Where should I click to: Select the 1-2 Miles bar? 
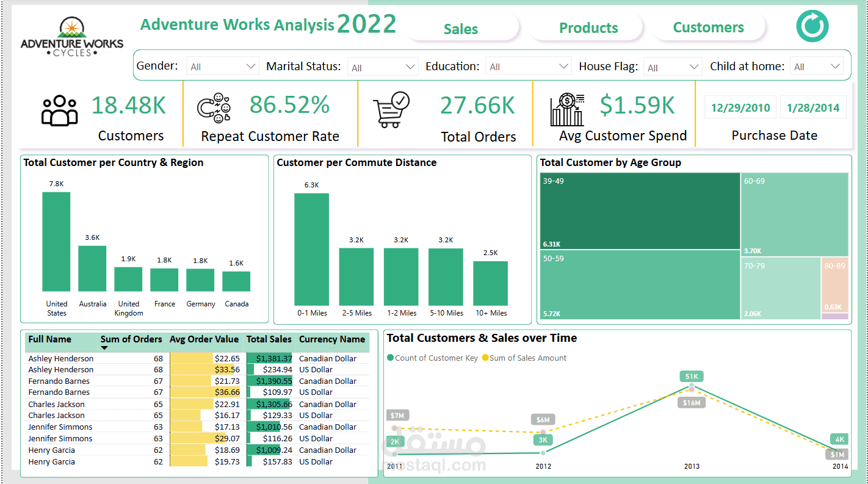(x=401, y=276)
